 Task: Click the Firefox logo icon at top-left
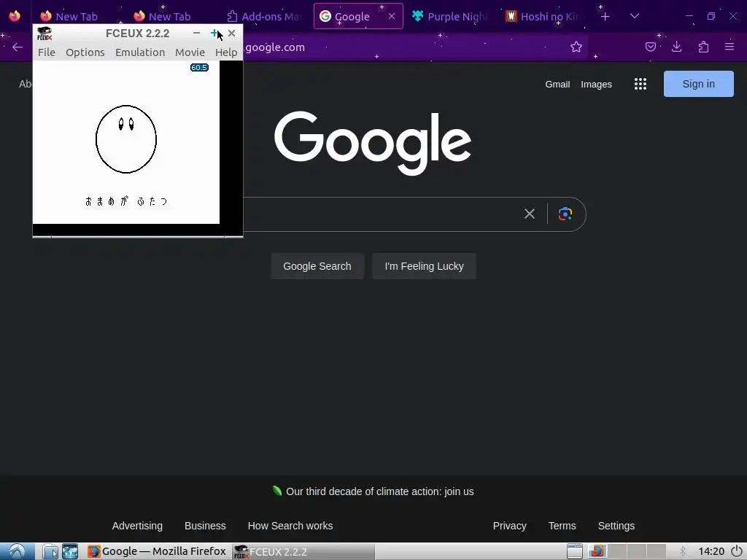point(15,16)
